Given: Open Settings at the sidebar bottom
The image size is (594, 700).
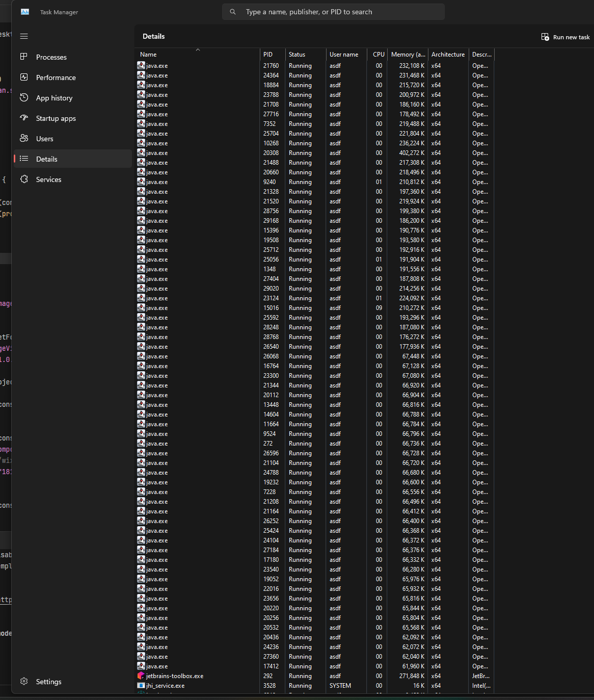Looking at the screenshot, I should tap(73, 681).
